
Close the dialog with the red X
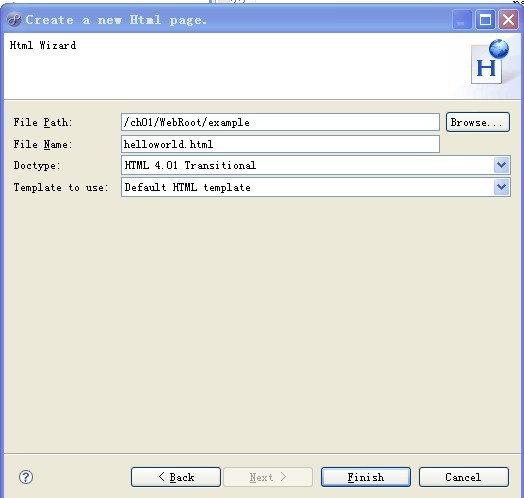(x=508, y=19)
